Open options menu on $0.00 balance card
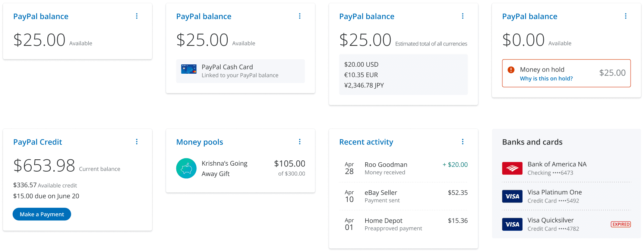Viewport: 644px width, 252px height. click(x=625, y=16)
